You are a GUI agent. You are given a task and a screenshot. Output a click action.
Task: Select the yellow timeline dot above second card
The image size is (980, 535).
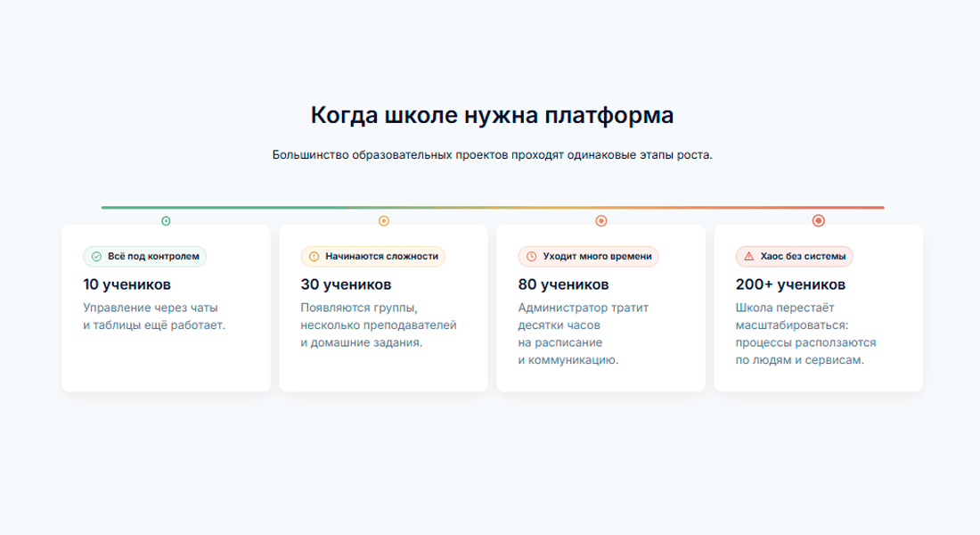(384, 221)
